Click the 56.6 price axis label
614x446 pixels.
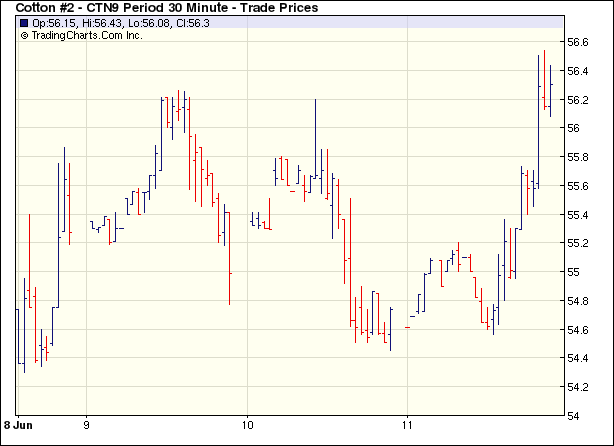[578, 42]
